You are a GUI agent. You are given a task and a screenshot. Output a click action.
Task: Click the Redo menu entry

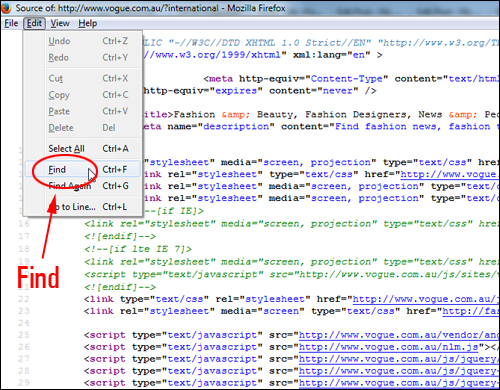82,57
